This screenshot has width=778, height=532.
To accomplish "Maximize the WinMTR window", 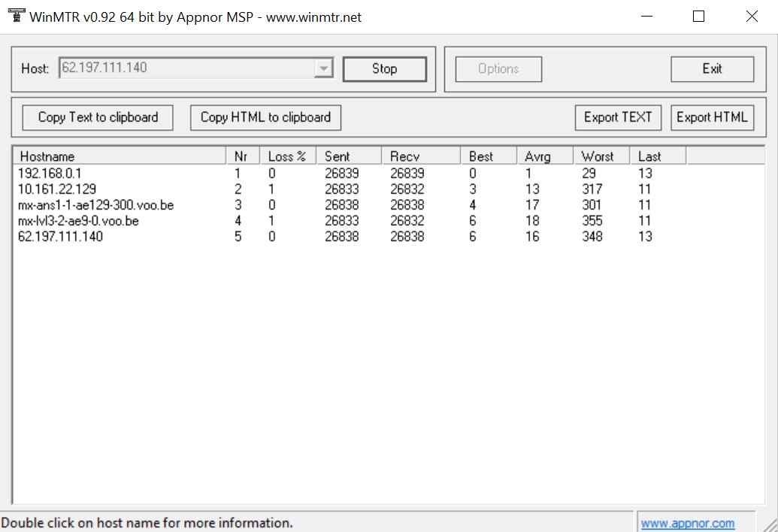I will pyautogui.click(x=698, y=17).
